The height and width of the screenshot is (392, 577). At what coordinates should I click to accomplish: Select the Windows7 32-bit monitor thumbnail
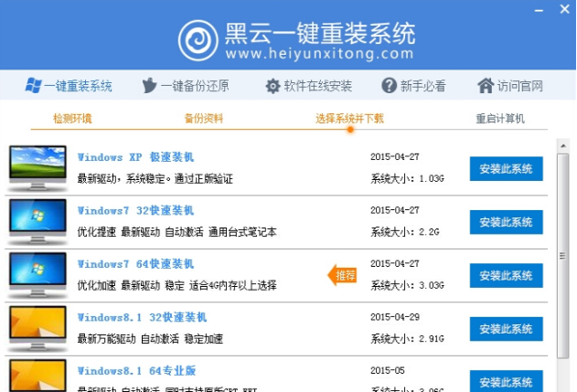click(x=37, y=220)
